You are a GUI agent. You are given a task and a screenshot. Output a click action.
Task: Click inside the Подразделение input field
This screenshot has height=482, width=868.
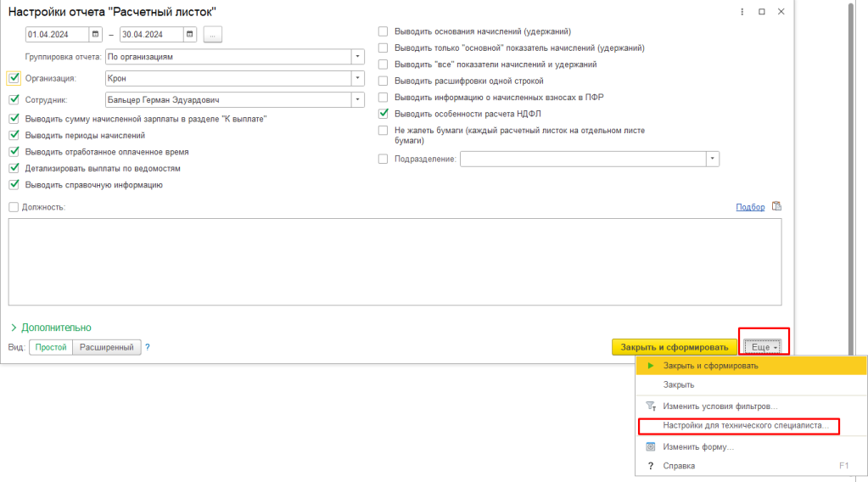point(583,159)
